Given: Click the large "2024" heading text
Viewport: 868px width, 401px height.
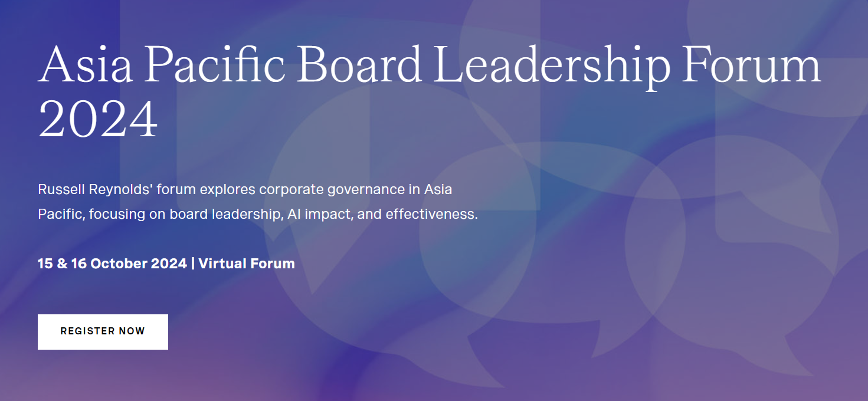Looking at the screenshot, I should 98,120.
